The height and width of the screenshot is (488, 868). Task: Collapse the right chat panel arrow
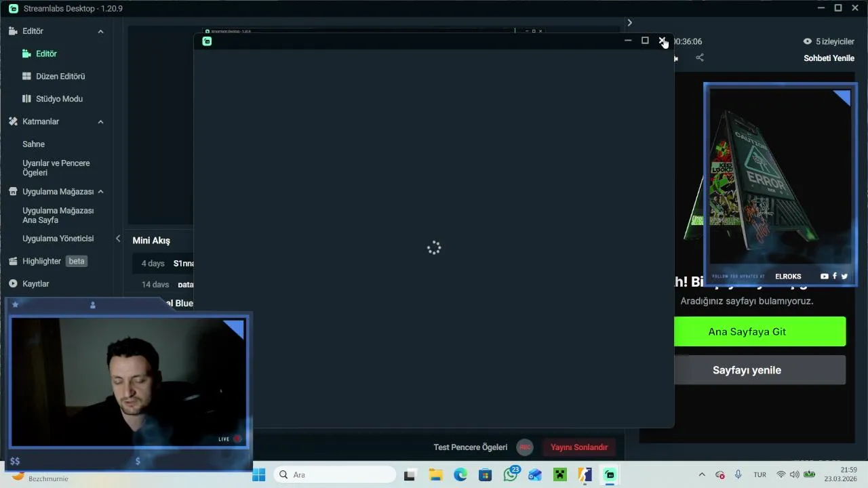(629, 22)
